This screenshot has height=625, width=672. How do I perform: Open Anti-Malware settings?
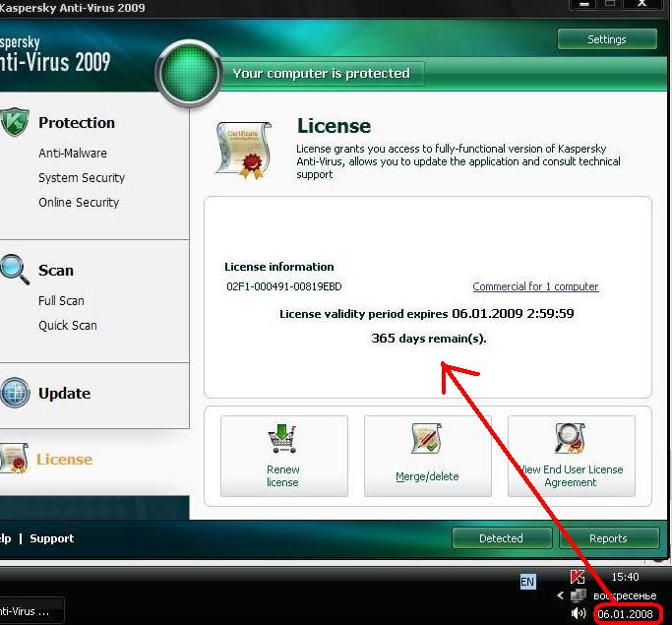point(73,153)
